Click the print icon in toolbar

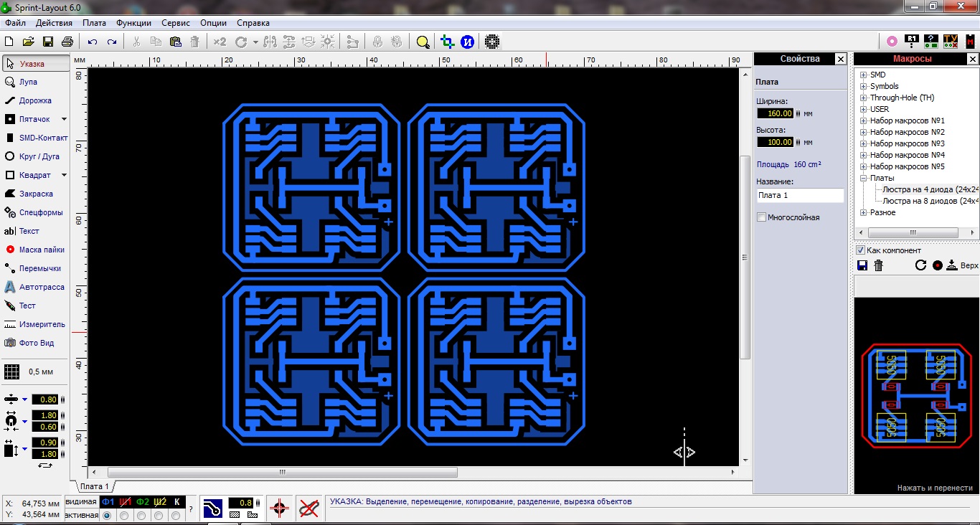pyautogui.click(x=67, y=42)
